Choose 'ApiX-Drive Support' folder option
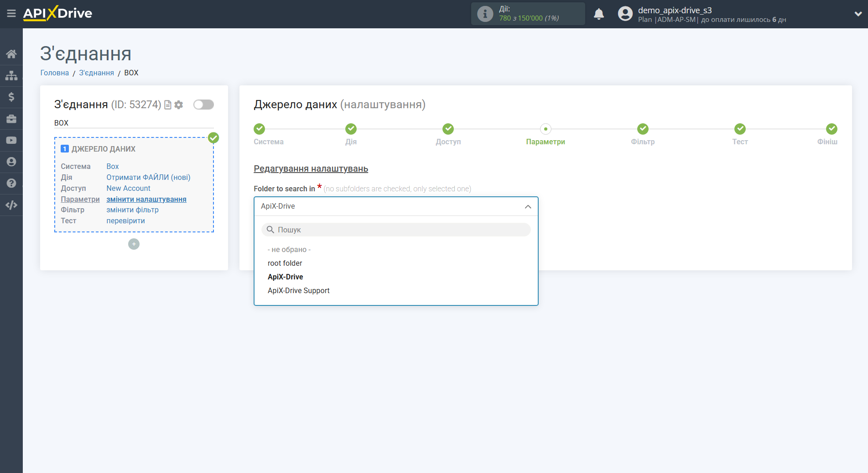The width and height of the screenshot is (868, 473). coord(298,291)
